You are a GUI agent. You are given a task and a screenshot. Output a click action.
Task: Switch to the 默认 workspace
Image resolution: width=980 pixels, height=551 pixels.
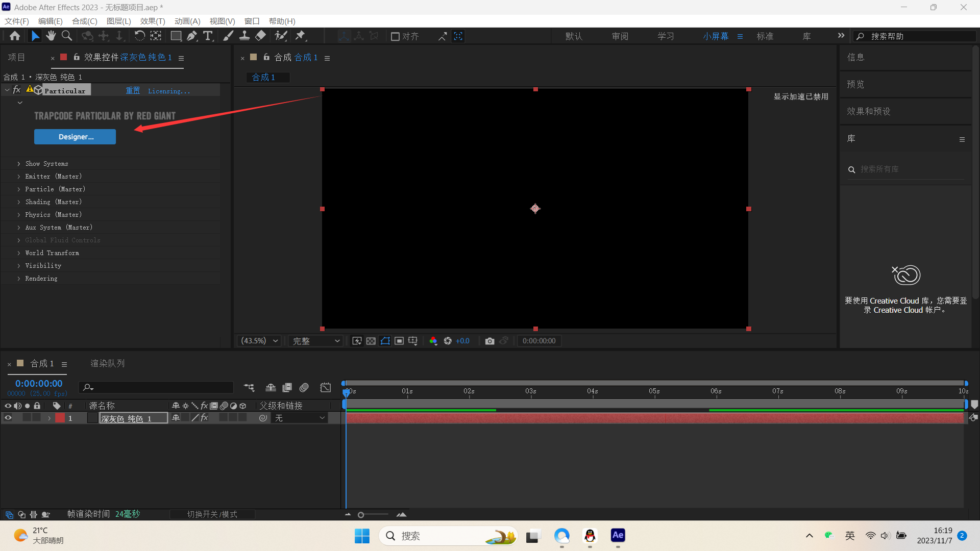click(574, 36)
